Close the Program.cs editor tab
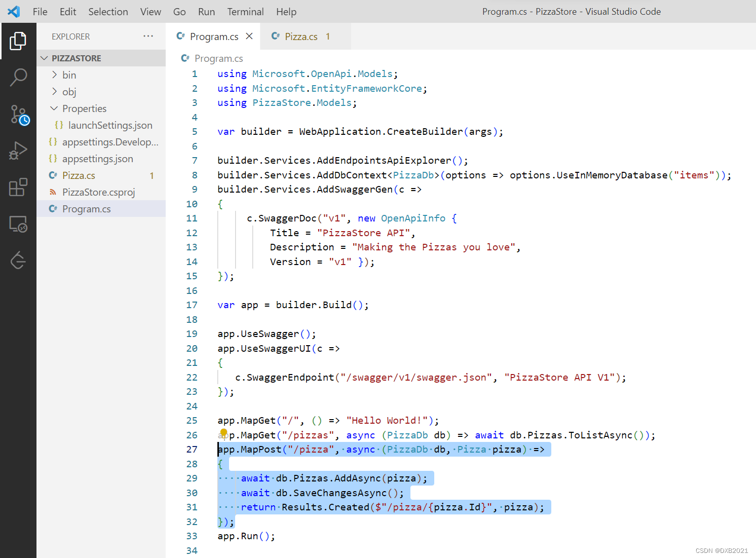 coord(249,36)
